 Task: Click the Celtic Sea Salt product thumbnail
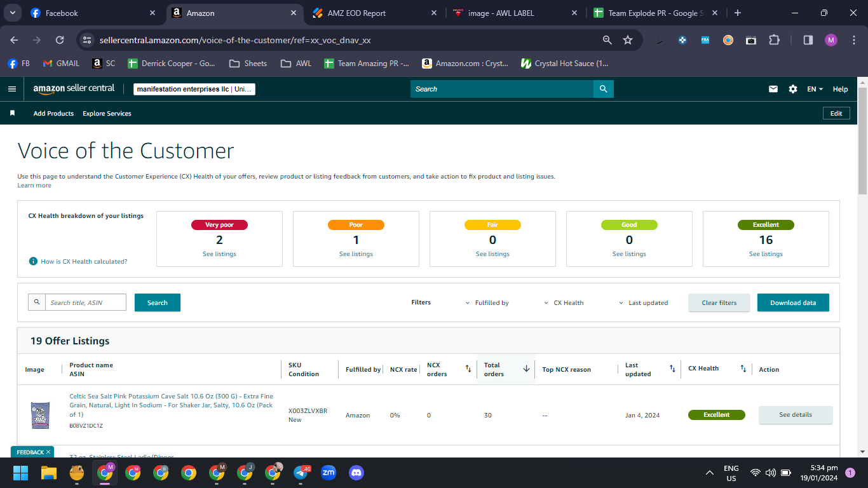tap(39, 415)
